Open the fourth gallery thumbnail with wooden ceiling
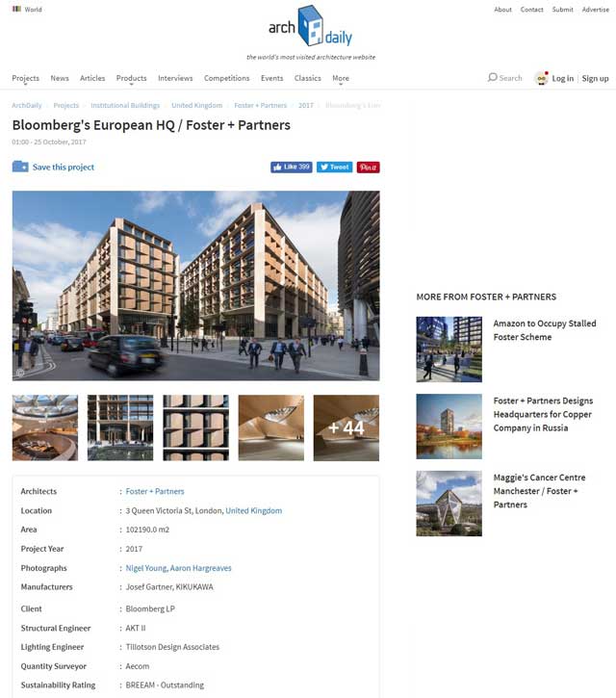 coord(271,427)
